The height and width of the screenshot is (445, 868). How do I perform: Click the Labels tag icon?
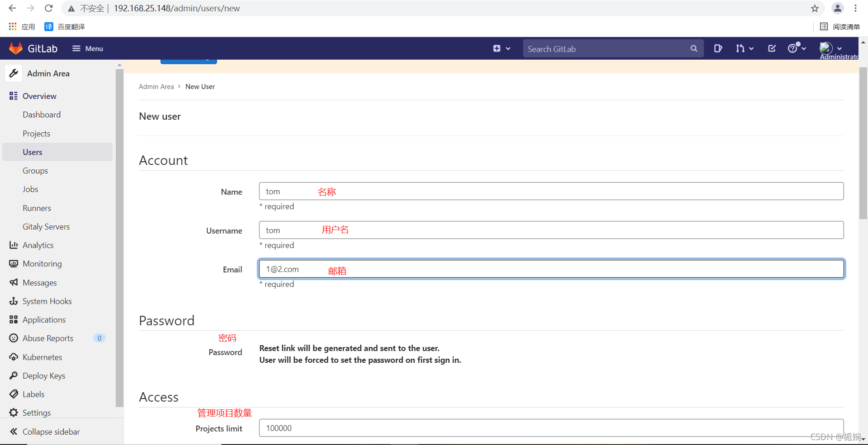tap(14, 394)
